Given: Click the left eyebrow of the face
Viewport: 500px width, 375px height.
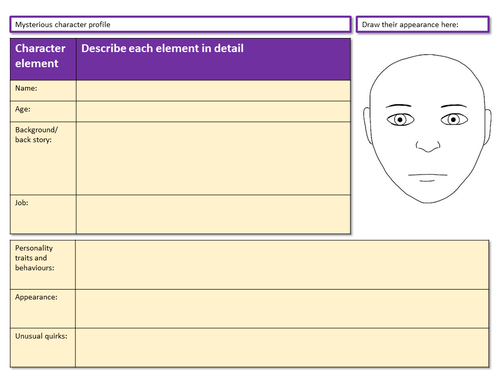Looking at the screenshot, I should click(x=398, y=106).
